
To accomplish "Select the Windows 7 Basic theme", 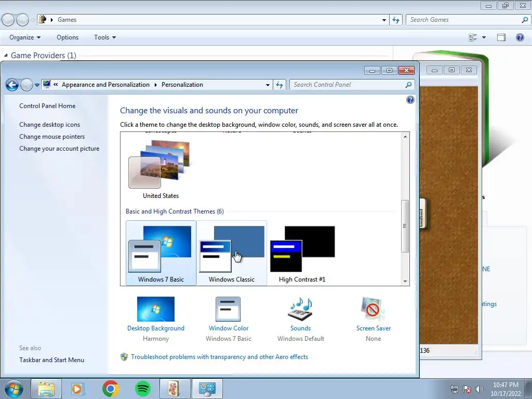I will point(161,253).
